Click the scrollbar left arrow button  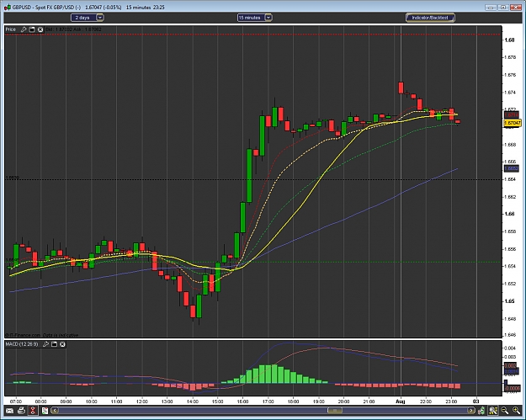coord(55,410)
